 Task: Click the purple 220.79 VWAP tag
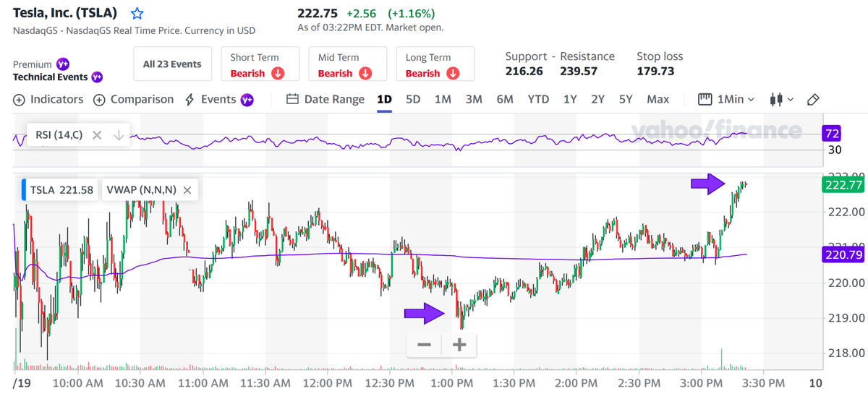(843, 254)
